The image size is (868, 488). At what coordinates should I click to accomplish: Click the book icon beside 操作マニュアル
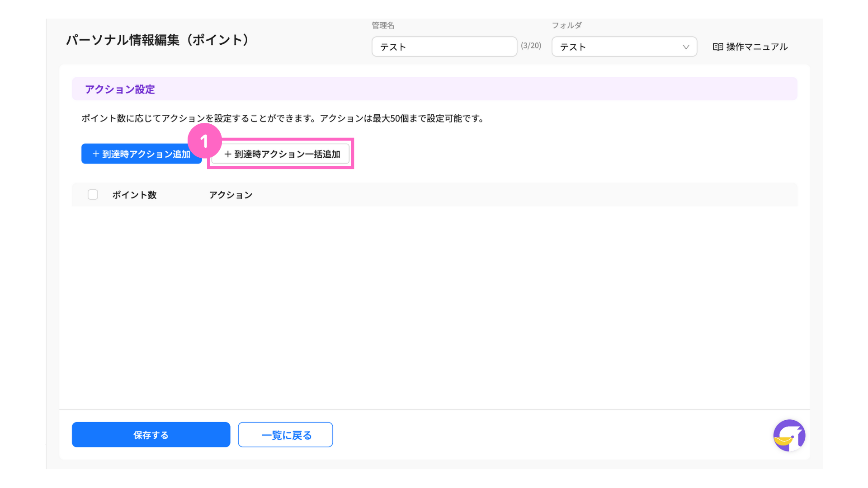pyautogui.click(x=717, y=47)
